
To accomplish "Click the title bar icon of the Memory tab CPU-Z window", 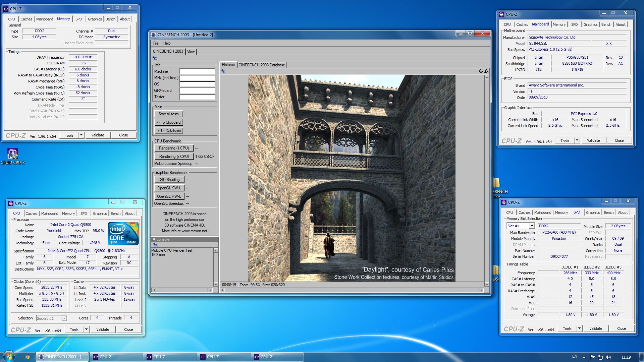I will (x=6, y=9).
